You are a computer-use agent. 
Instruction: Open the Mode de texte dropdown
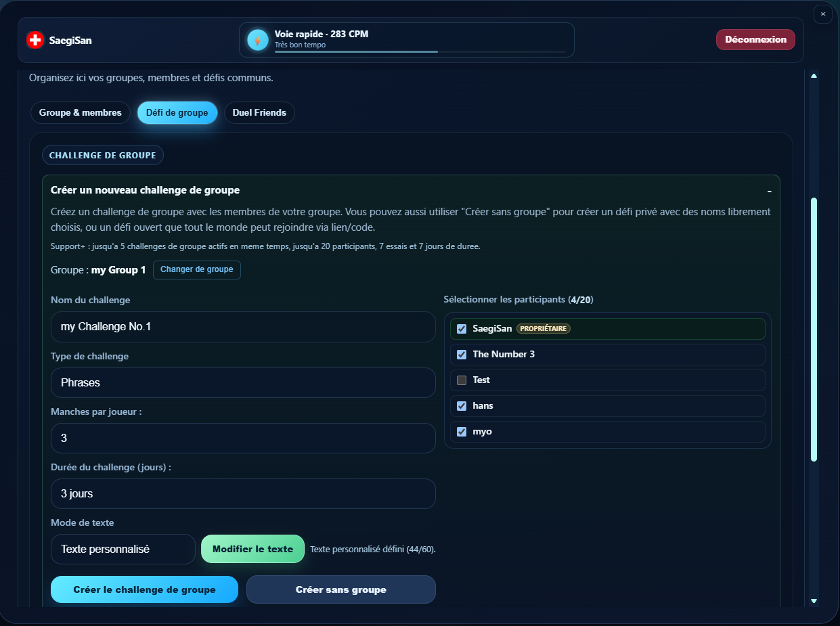tap(123, 549)
